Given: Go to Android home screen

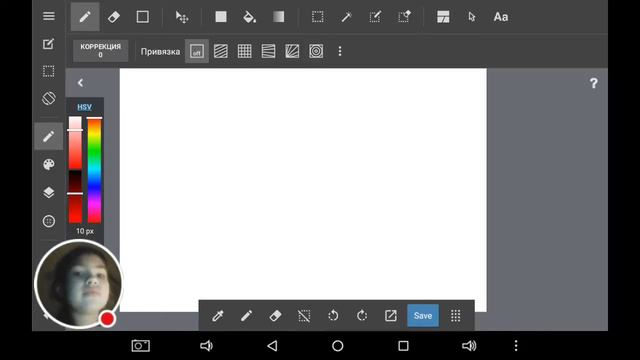Looking at the screenshot, I should click(338, 346).
